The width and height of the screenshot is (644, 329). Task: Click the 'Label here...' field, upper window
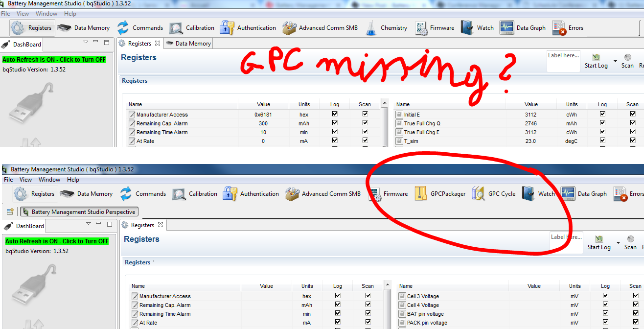pyautogui.click(x=563, y=61)
